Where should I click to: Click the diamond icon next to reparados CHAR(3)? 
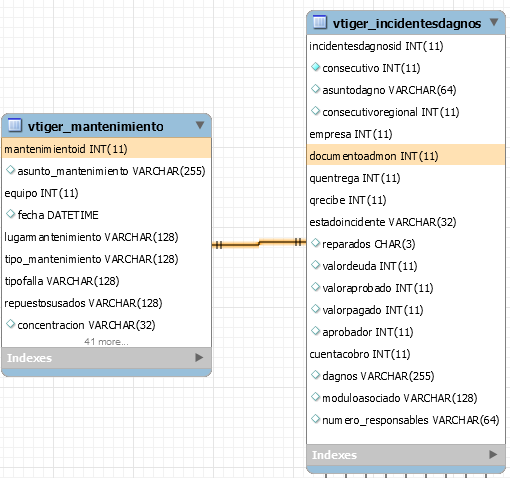(315, 243)
